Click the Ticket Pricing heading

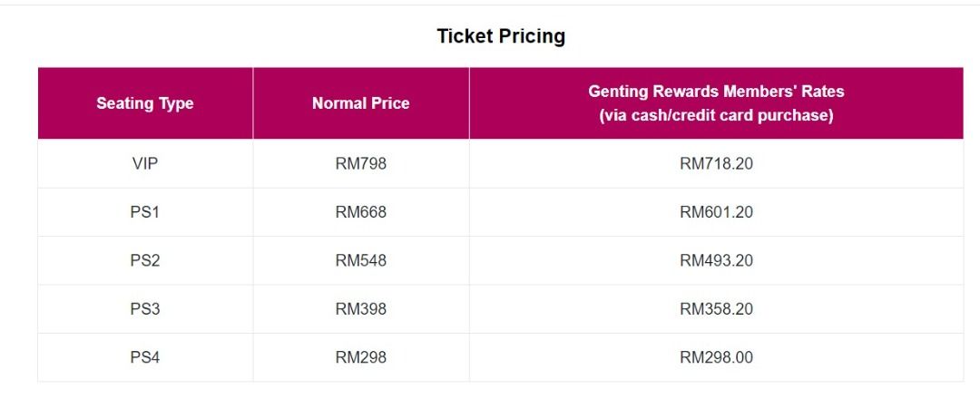(501, 36)
